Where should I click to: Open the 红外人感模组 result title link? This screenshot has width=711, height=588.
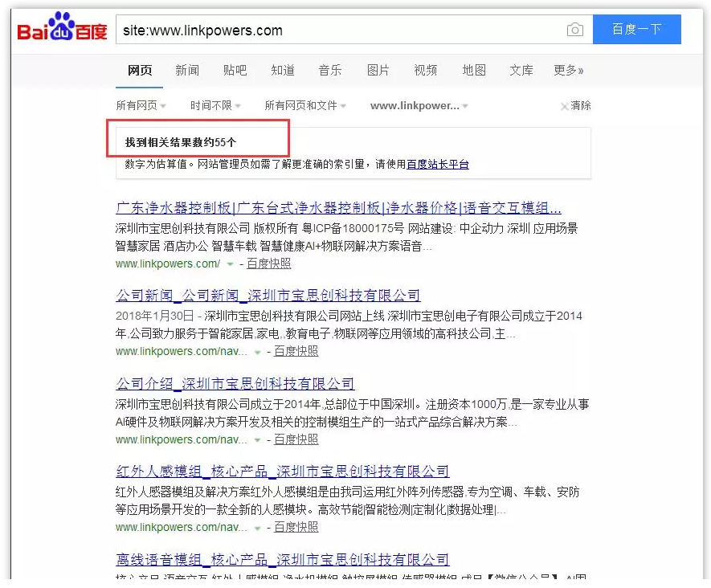tap(283, 472)
